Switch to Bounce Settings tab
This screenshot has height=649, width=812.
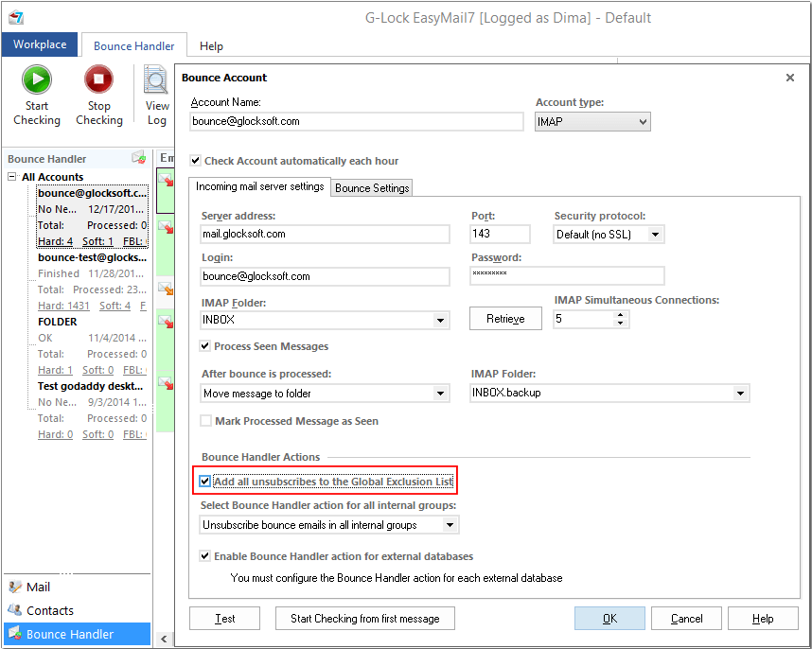pyautogui.click(x=372, y=188)
